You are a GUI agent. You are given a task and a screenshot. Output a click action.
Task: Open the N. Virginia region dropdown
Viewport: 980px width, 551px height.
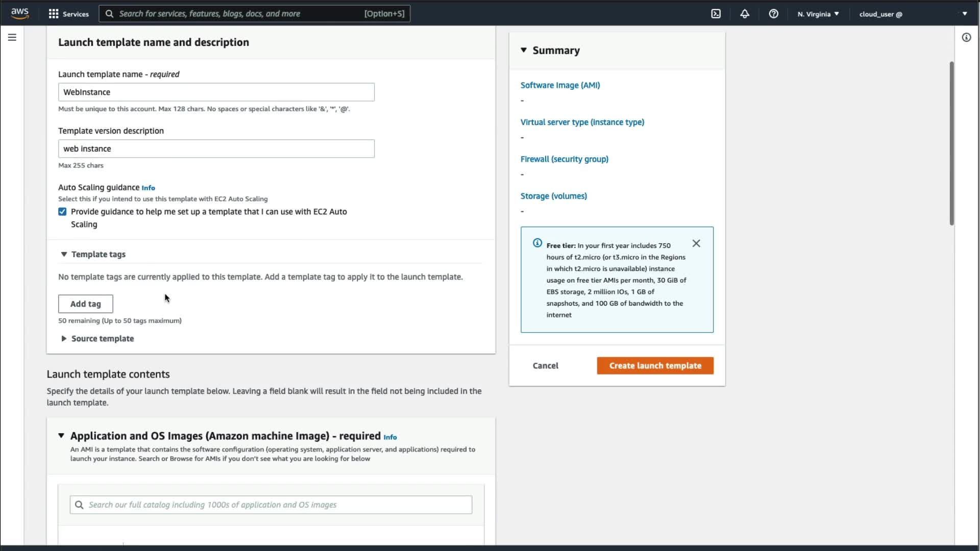click(x=818, y=14)
